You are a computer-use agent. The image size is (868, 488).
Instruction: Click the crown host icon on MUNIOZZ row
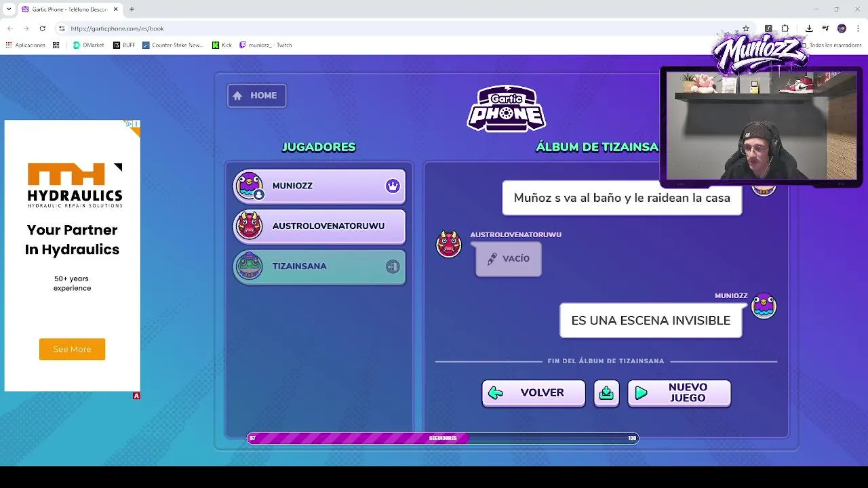[393, 186]
